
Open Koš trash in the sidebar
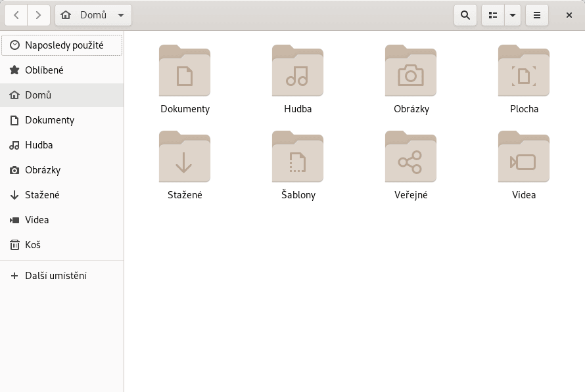[62, 245]
